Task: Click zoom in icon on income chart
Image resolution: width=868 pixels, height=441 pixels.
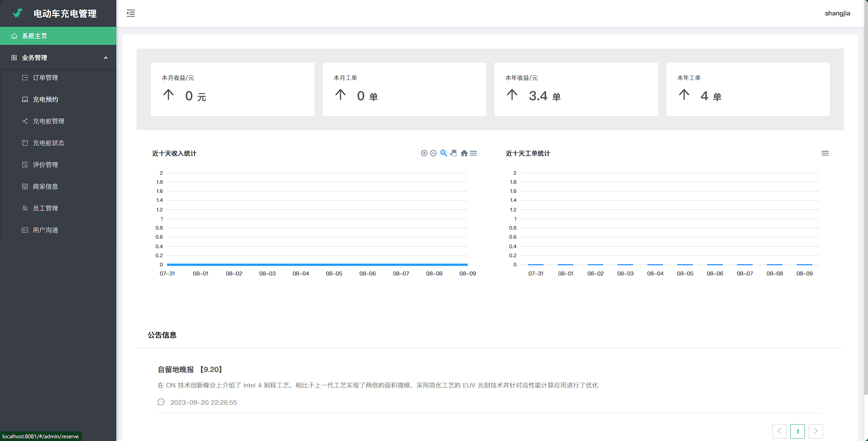Action: tap(424, 153)
